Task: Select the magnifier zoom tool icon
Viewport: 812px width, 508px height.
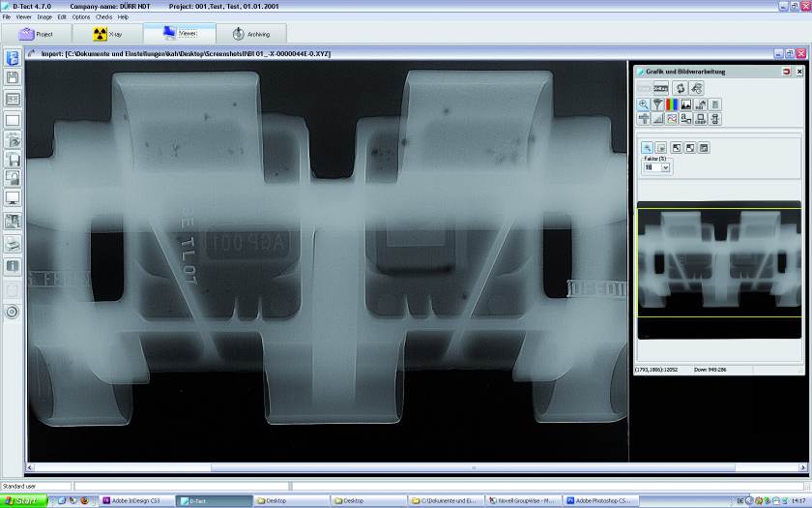Action: click(x=644, y=104)
